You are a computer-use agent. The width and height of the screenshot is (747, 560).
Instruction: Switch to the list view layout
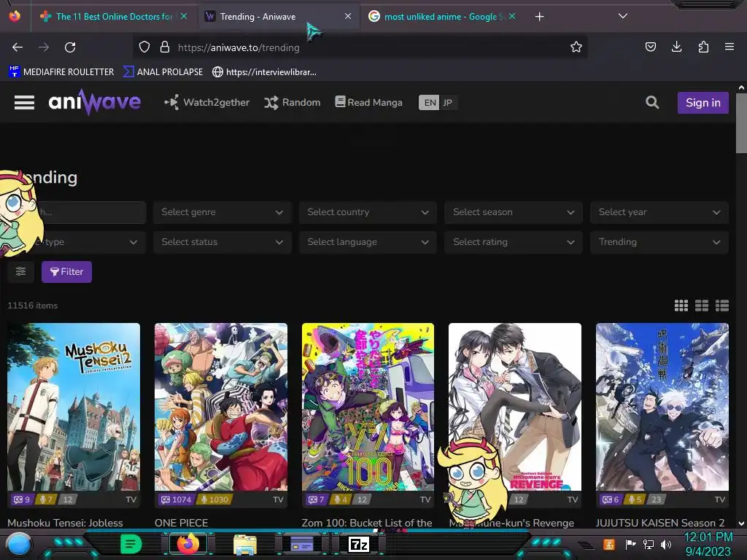pos(722,306)
